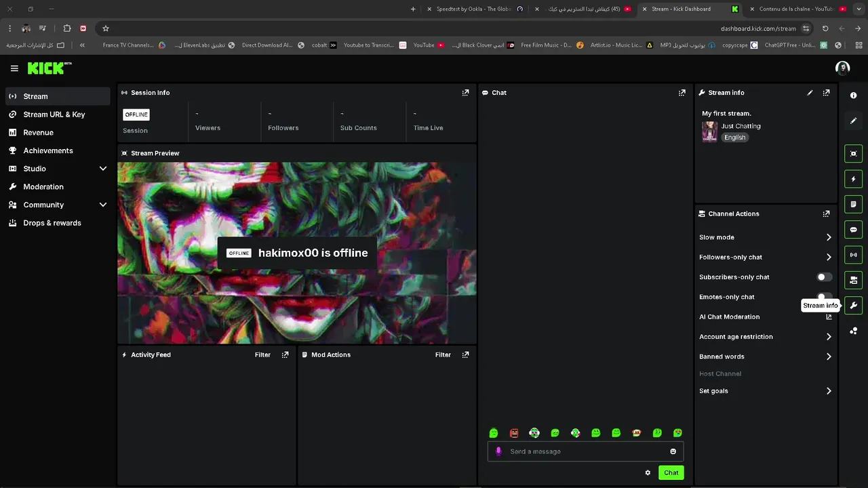The image size is (868, 488).
Task: Bookmark this page with the star icon
Action: point(106,28)
